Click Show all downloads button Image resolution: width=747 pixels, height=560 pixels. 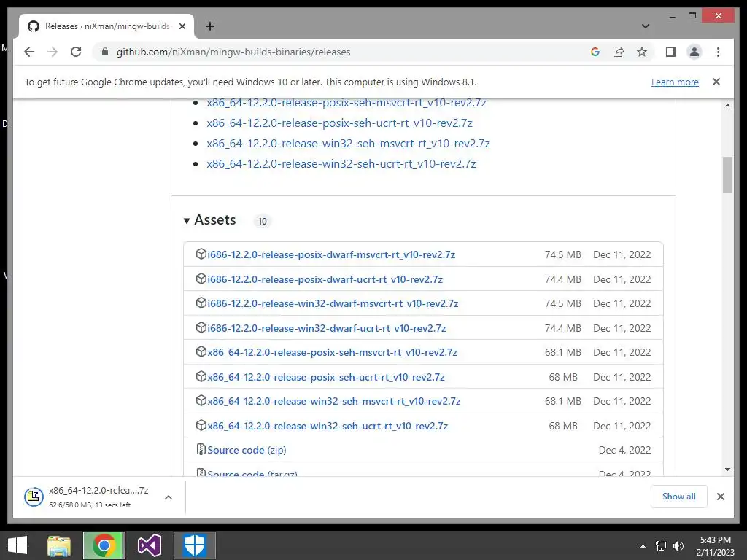pyautogui.click(x=679, y=497)
